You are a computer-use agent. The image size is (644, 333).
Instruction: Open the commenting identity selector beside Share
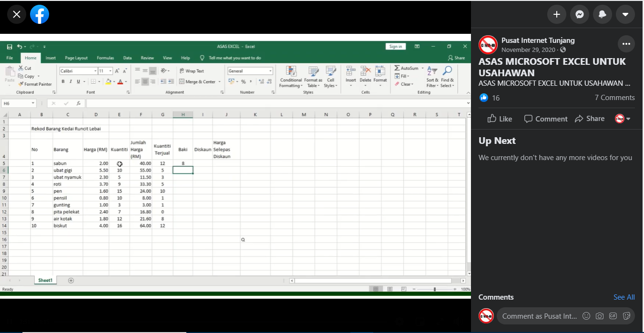pos(622,119)
